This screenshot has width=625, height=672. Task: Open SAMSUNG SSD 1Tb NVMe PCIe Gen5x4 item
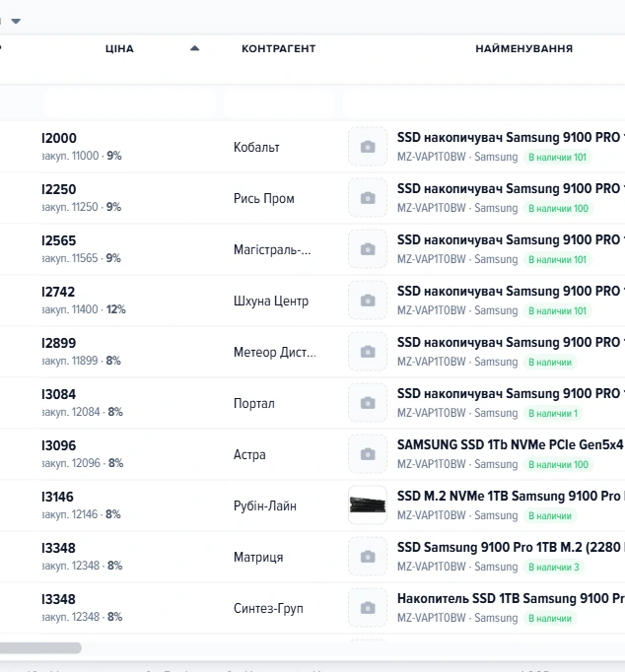coord(510,444)
